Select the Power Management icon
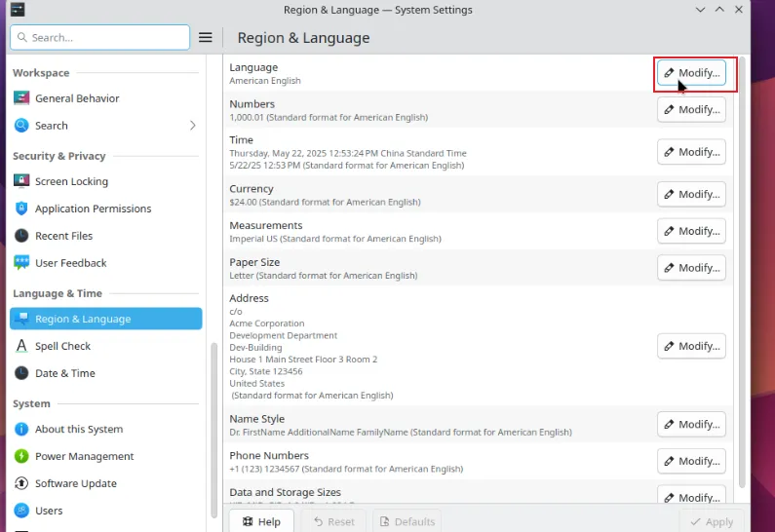This screenshot has width=775, height=532. [x=21, y=456]
